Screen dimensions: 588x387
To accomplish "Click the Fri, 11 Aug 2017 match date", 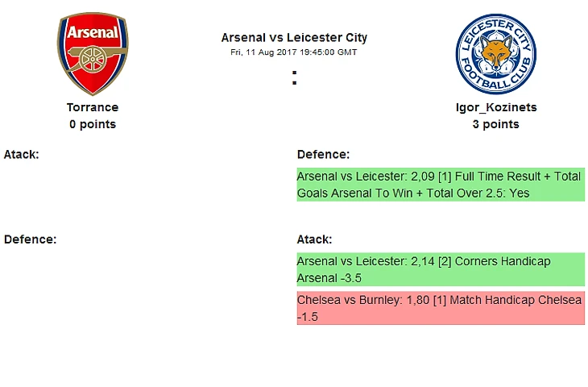I will 294,52.
